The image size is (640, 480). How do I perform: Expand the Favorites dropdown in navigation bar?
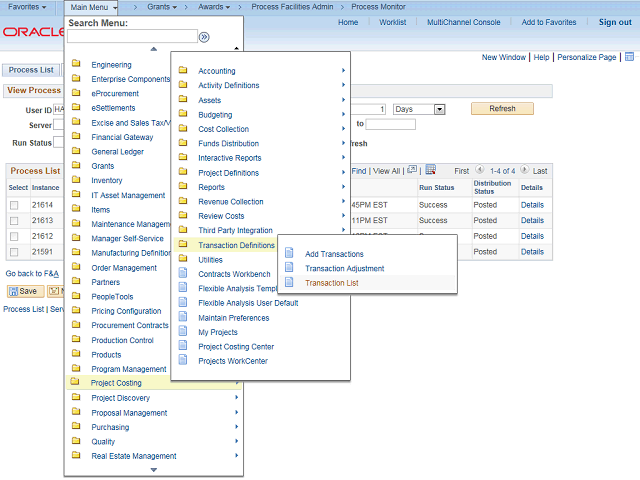coord(29,7)
